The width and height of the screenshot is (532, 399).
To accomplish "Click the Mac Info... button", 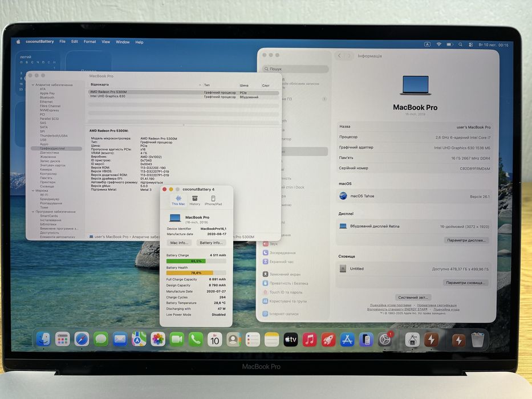I will (x=179, y=243).
